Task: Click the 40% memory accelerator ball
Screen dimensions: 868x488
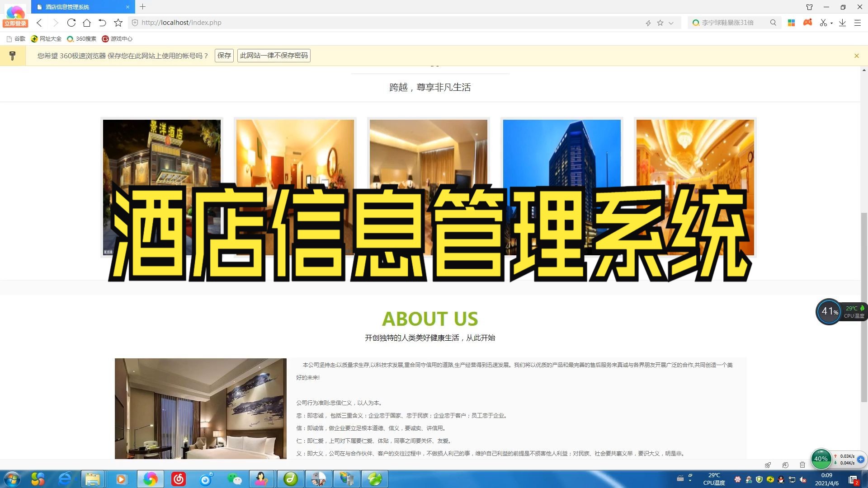Action: tap(821, 459)
